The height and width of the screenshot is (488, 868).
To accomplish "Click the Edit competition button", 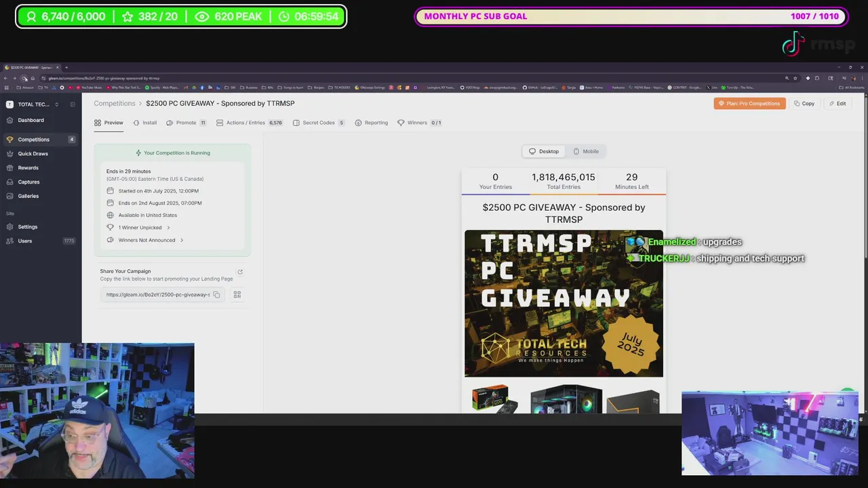I will pyautogui.click(x=837, y=104).
